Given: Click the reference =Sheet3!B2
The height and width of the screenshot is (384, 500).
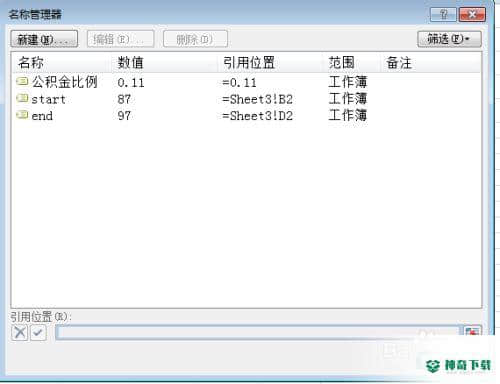Looking at the screenshot, I should [257, 99].
